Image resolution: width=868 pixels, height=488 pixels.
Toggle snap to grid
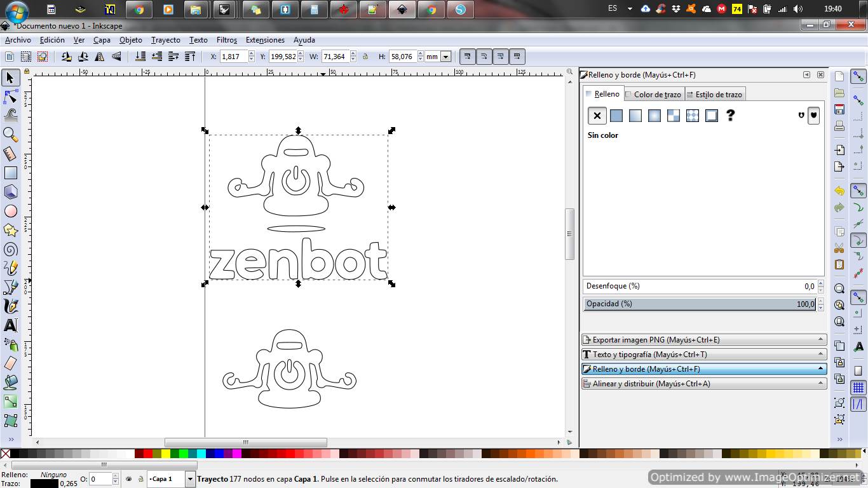[858, 388]
